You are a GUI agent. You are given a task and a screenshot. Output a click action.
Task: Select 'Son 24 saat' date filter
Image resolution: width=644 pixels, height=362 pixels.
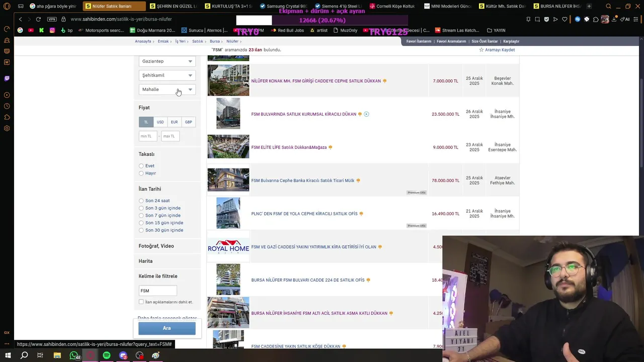141,201
